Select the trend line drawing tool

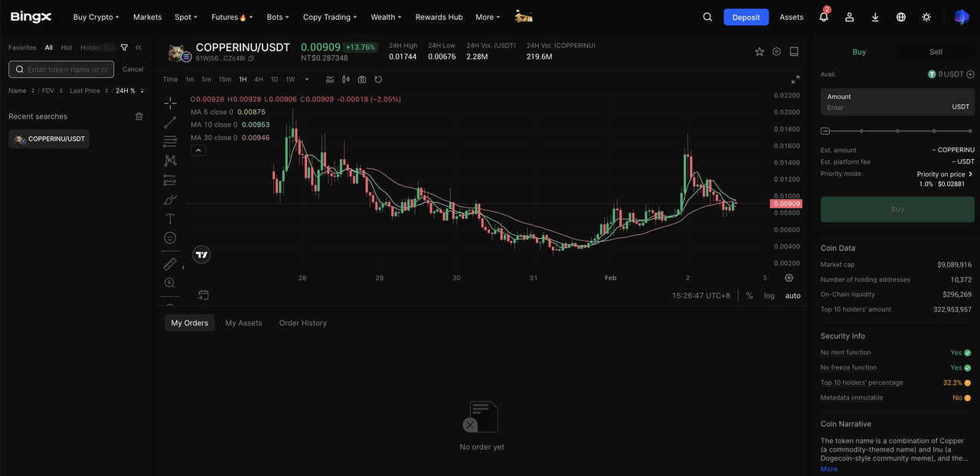(170, 122)
